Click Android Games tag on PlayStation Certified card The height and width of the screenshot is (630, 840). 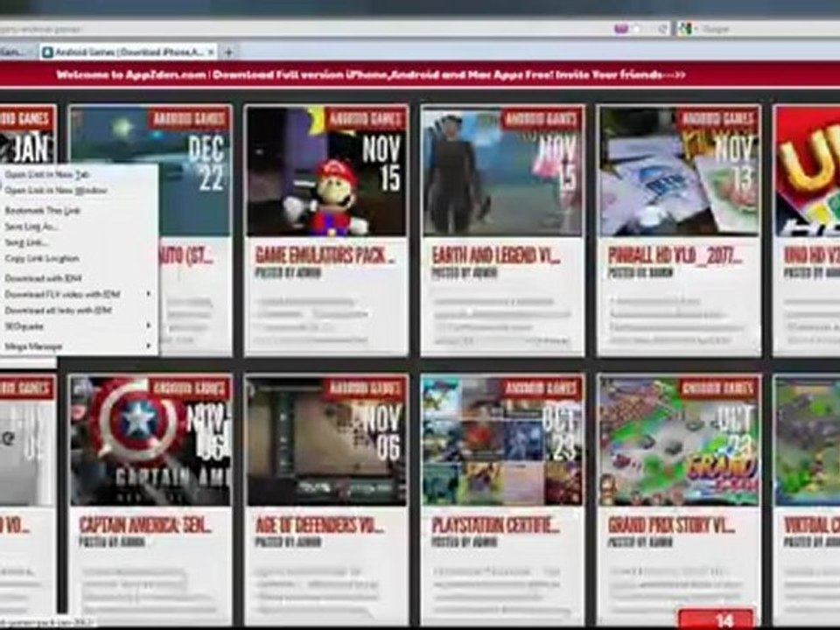point(542,388)
